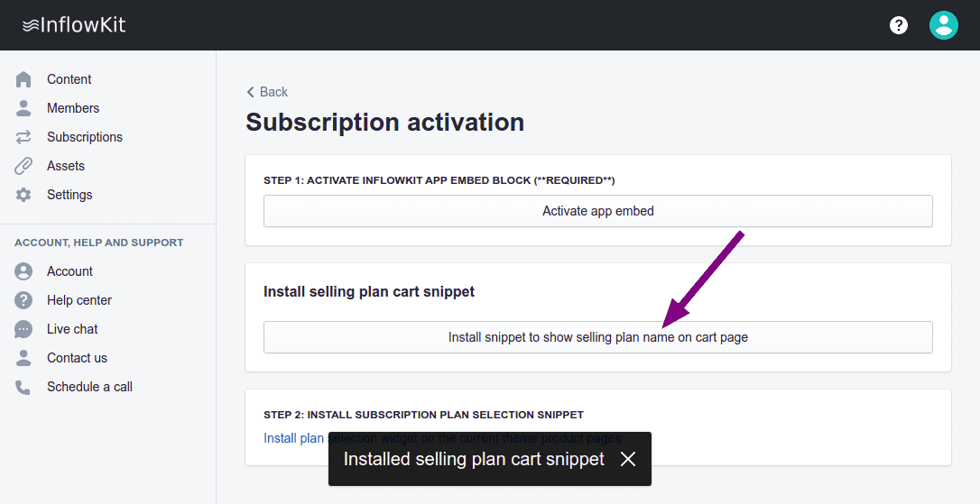Click the Settings gear icon
The height and width of the screenshot is (504, 980).
click(x=23, y=195)
